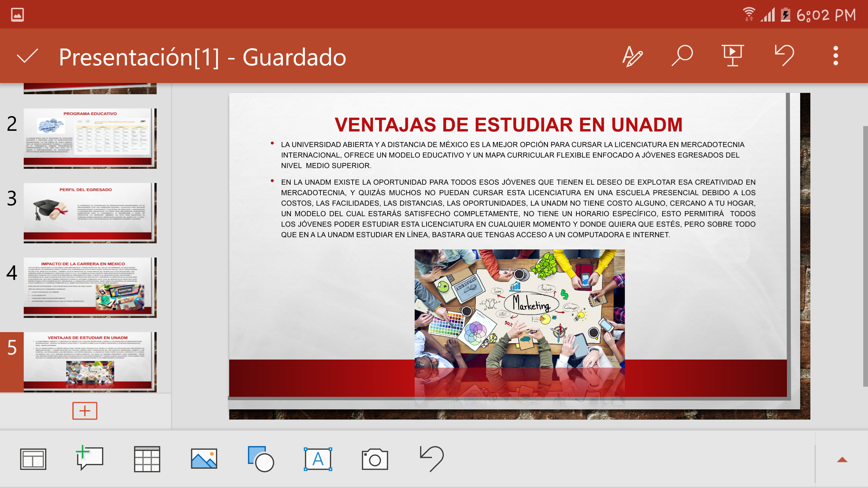
Task: Insert a text box
Action: tap(318, 459)
